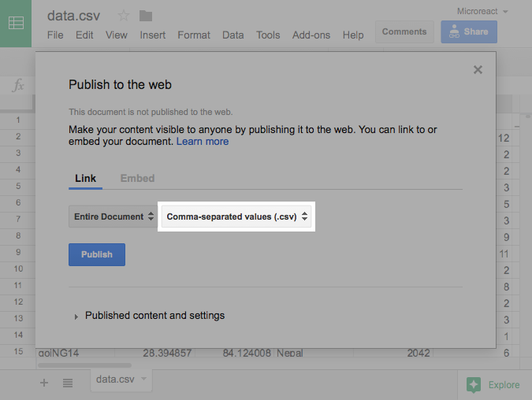Viewport: 532px width, 400px height.
Task: Click the Publish button
Action: (x=97, y=254)
